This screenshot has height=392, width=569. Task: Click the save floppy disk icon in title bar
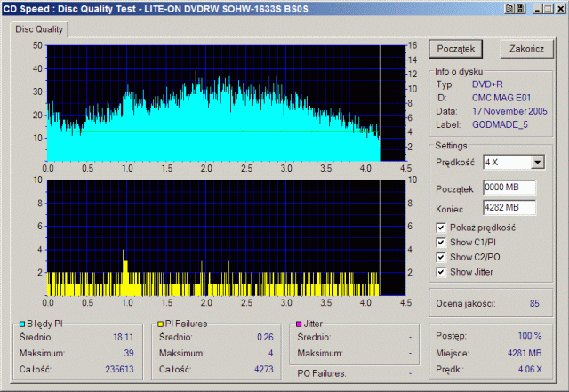pyautogui.click(x=521, y=9)
